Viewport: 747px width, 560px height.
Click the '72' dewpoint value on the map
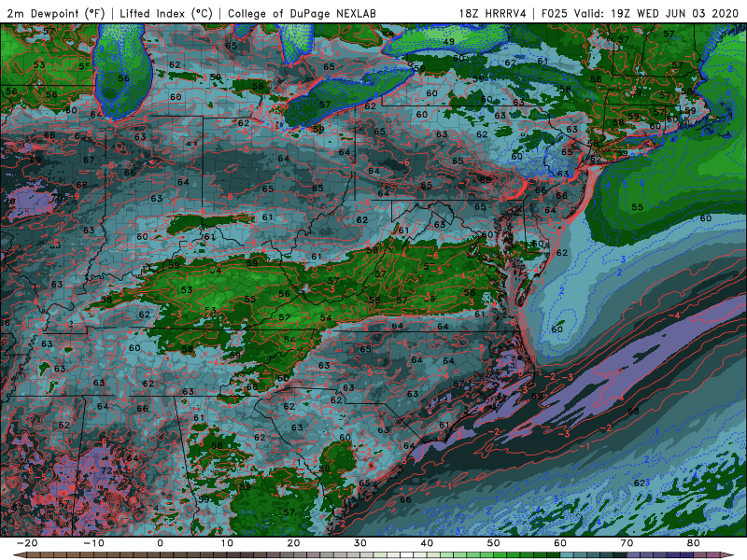pyautogui.click(x=106, y=471)
